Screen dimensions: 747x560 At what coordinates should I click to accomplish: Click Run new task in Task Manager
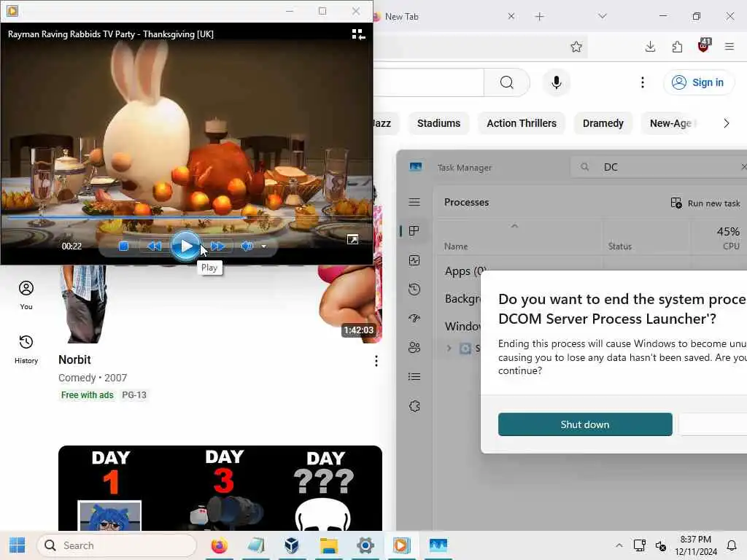click(705, 203)
